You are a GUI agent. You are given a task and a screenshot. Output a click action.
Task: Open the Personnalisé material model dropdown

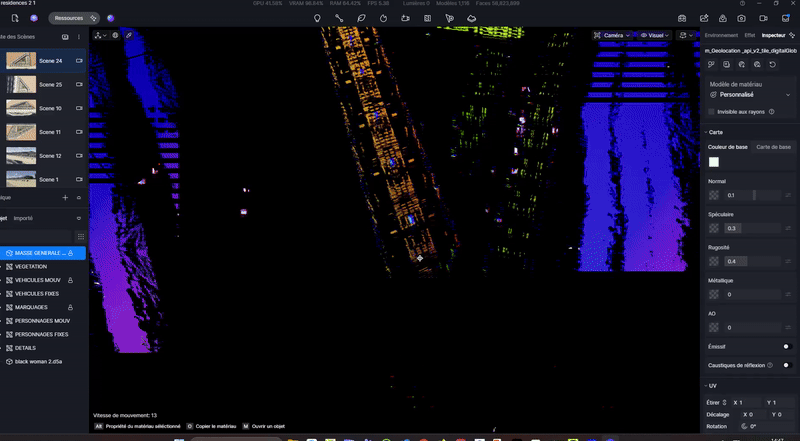coord(750,95)
